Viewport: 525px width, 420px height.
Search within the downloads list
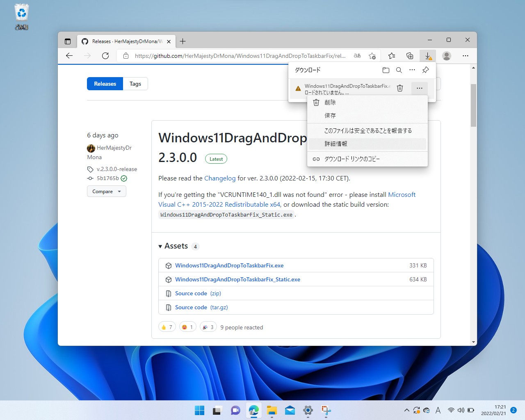399,70
